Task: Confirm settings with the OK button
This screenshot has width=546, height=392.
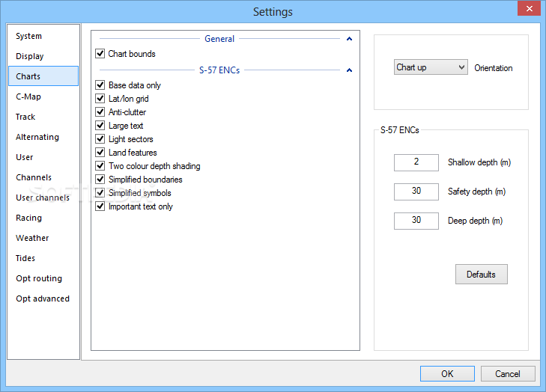Action: point(447,373)
